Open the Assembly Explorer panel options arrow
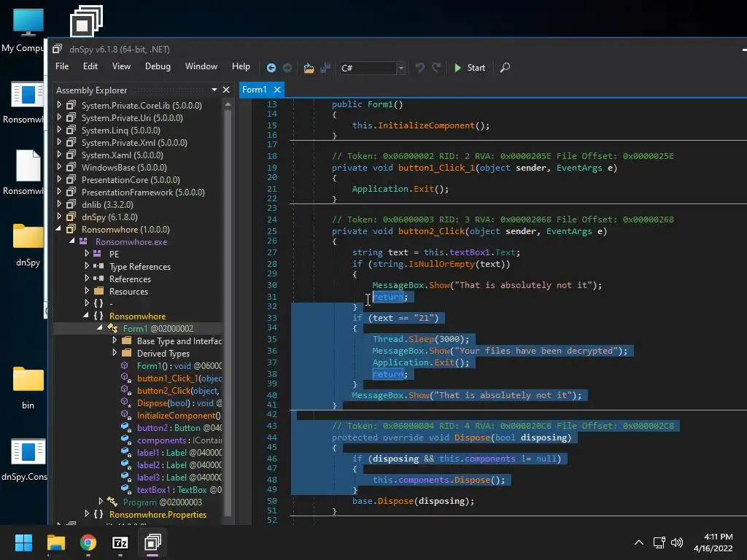The width and height of the screenshot is (747, 560). coord(214,90)
